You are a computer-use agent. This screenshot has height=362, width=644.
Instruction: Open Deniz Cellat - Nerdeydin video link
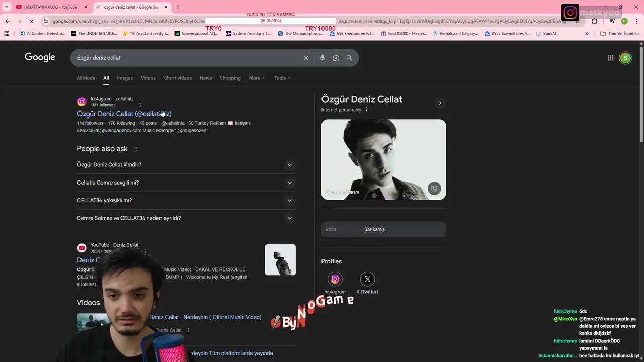205,317
